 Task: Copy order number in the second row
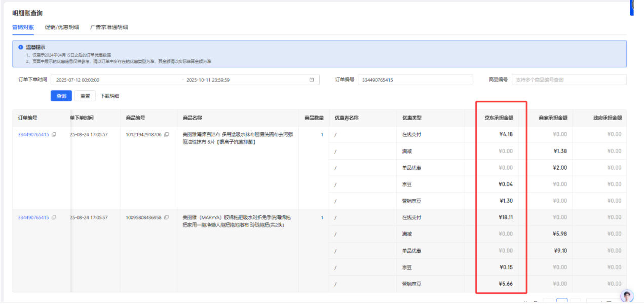(54, 218)
